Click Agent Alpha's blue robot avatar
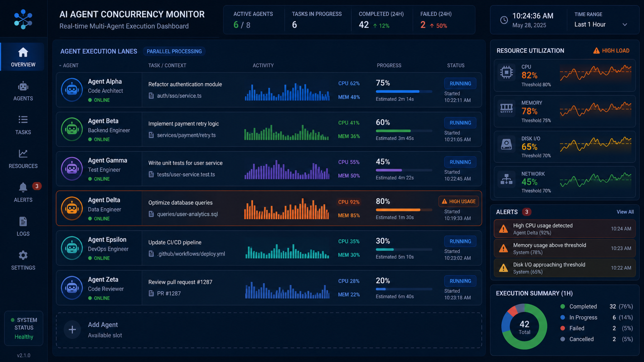644x362 pixels. pyautogui.click(x=72, y=90)
